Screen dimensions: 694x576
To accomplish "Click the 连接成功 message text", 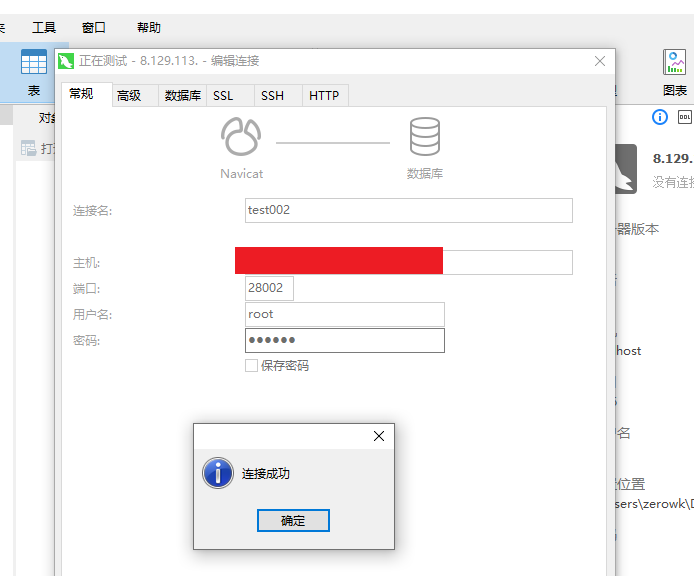I will tap(266, 473).
